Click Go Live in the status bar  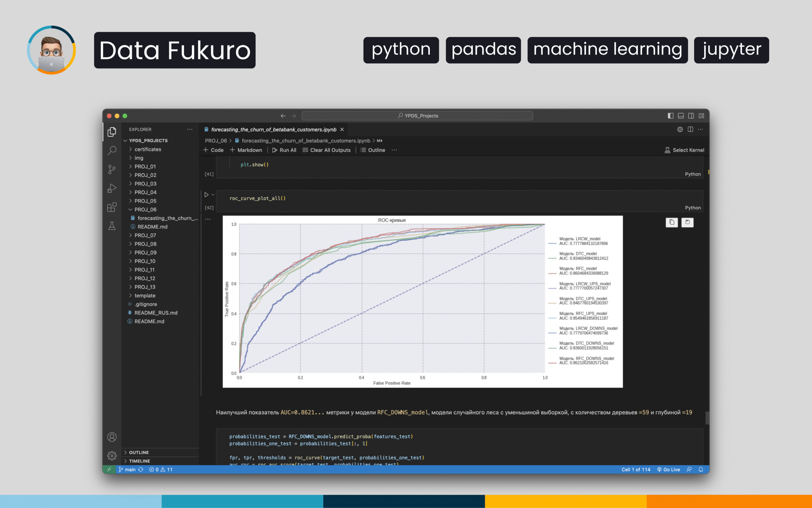click(x=668, y=469)
